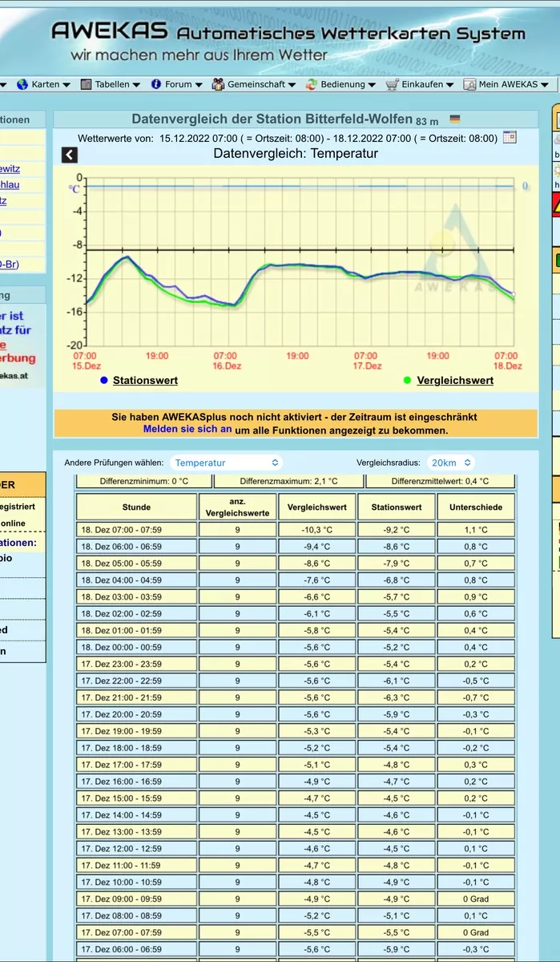Click the '17. Dez 20:00 - 20:59' cell
Viewport: 560px width, 962px height.
coord(136,715)
